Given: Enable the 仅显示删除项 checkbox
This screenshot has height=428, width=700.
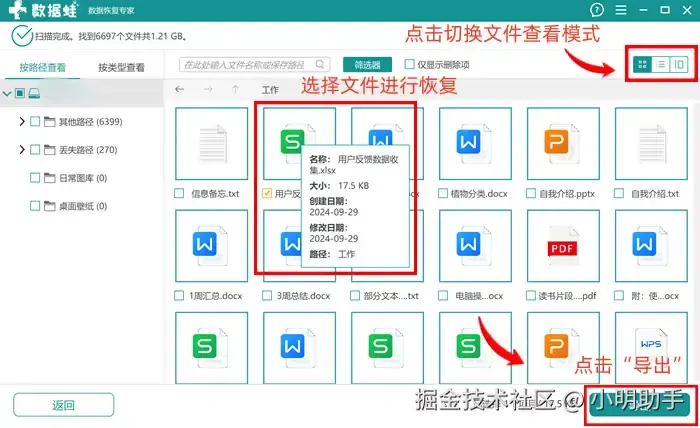Looking at the screenshot, I should [x=409, y=64].
